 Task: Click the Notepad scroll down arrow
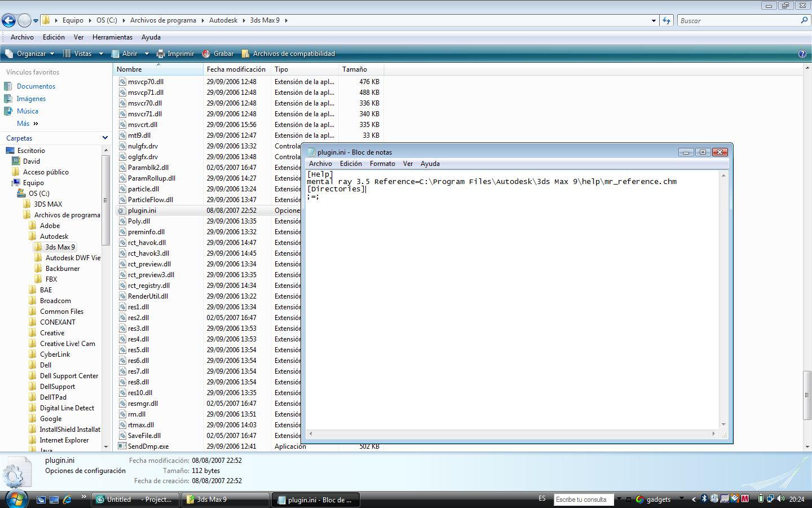pyautogui.click(x=723, y=424)
